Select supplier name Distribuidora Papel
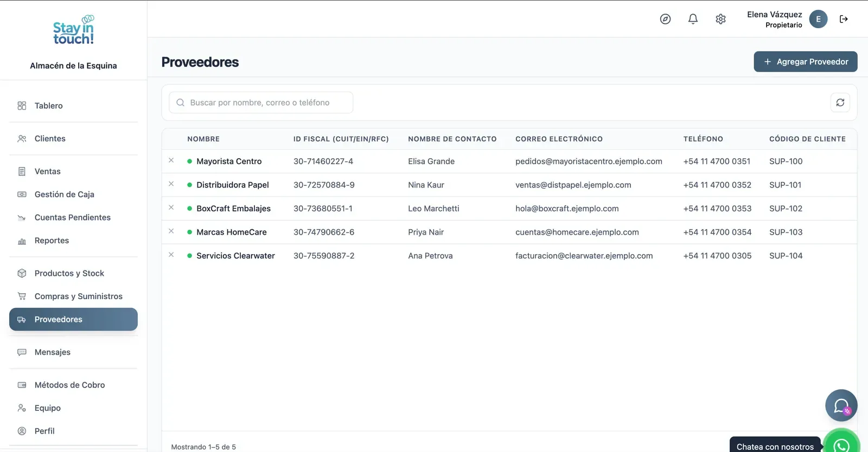 (233, 185)
